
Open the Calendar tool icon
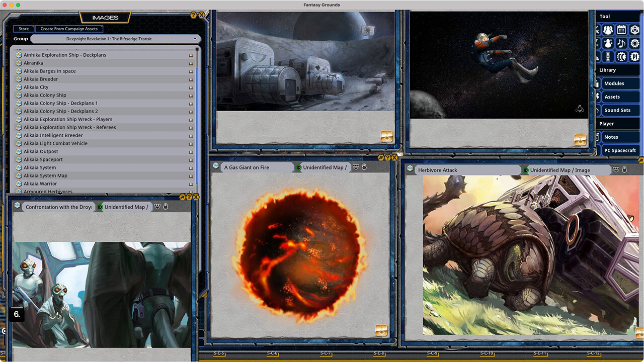point(621,30)
